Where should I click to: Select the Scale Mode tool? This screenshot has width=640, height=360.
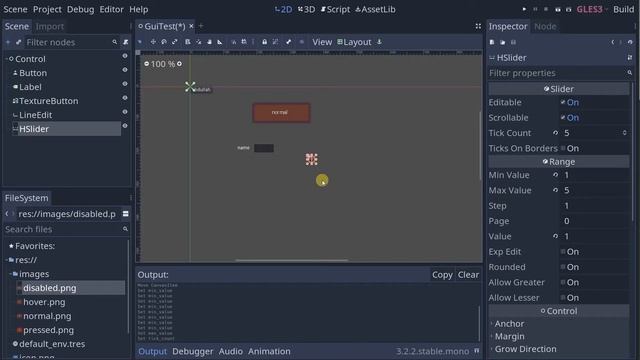[x=175, y=42]
